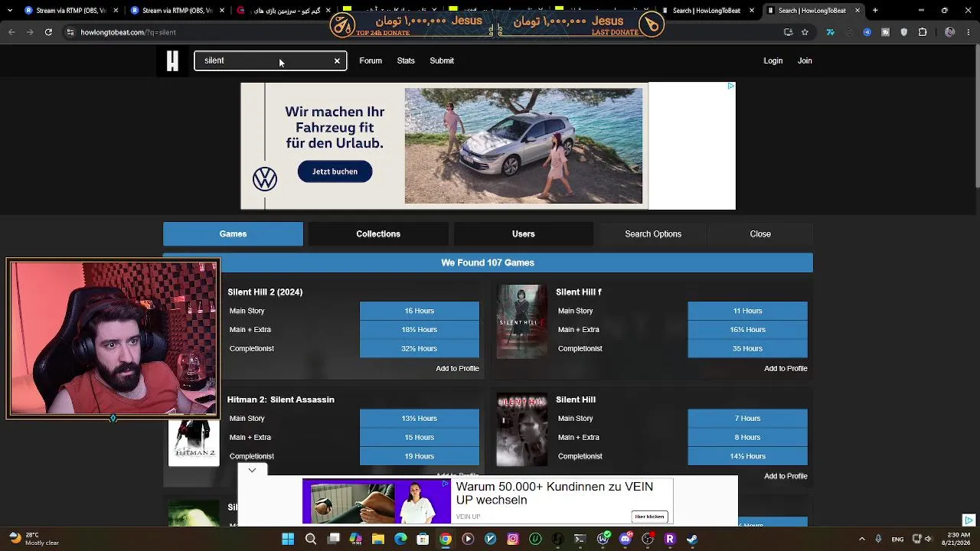The height and width of the screenshot is (551, 980).
Task: Click 'Hier klicken' in the VEIN UP ad
Action: [649, 517]
